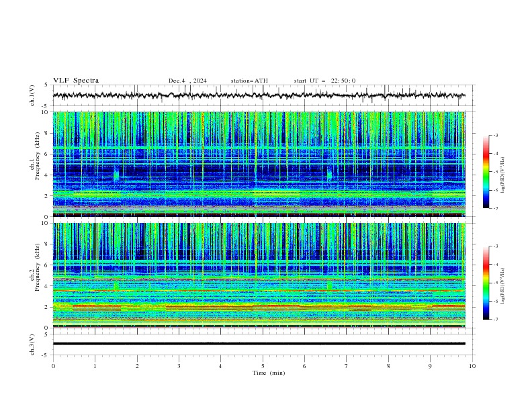Click the "9" tick on the Time axis
Screen dimensions: 532x411
pyautogui.click(x=430, y=366)
